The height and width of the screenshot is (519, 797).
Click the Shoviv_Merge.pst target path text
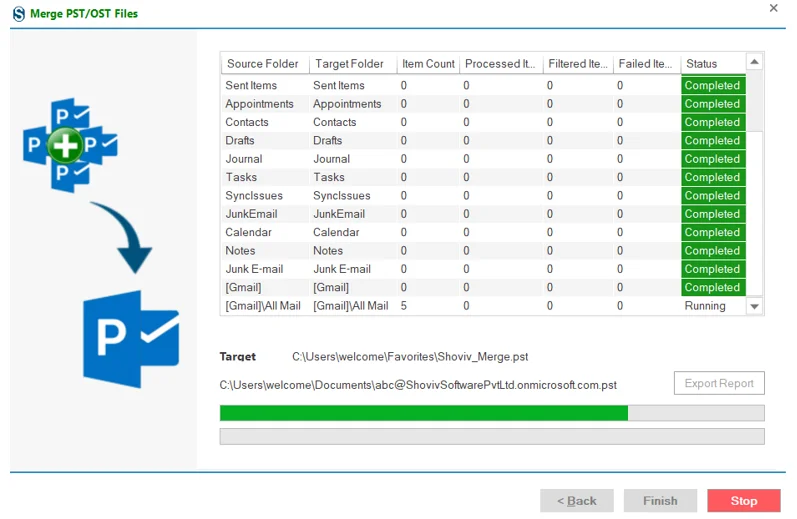(410, 357)
